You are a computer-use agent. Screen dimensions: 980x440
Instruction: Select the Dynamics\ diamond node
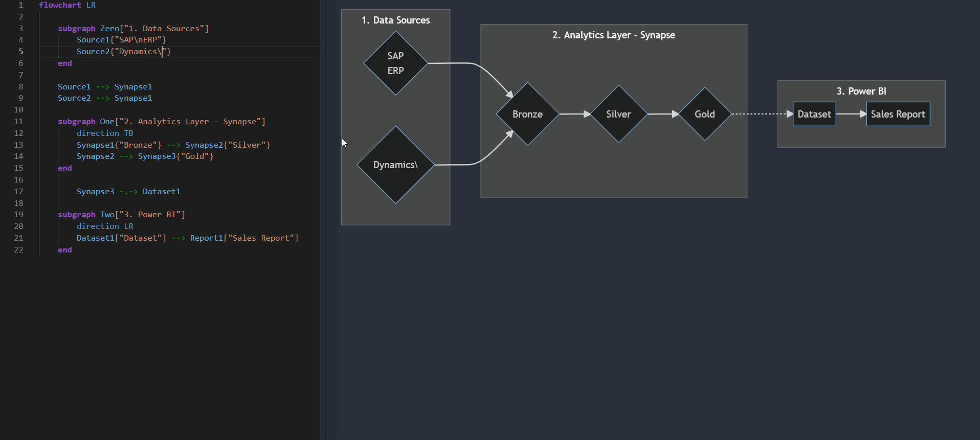pyautogui.click(x=395, y=165)
